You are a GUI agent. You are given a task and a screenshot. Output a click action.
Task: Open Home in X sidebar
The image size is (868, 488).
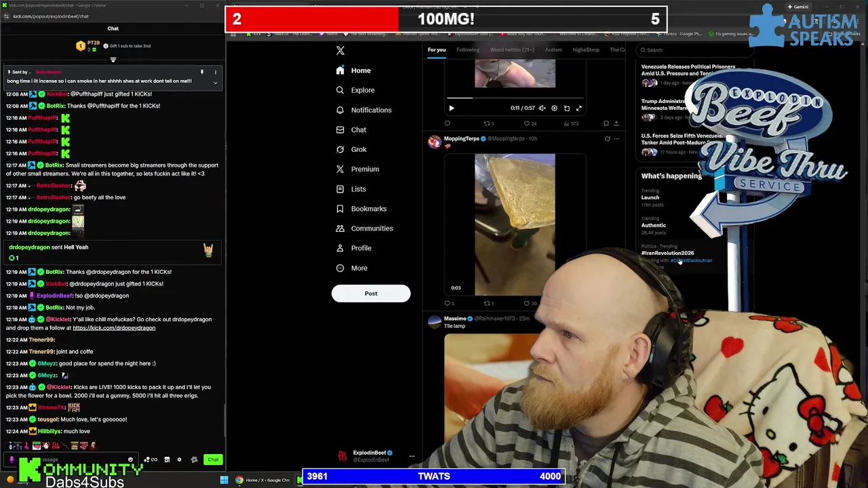click(353, 70)
